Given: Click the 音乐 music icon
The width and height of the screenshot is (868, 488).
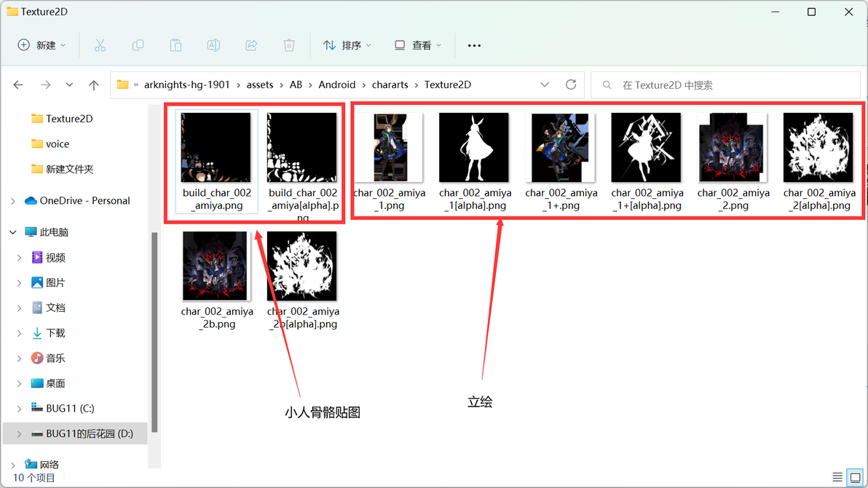Looking at the screenshot, I should (x=37, y=358).
